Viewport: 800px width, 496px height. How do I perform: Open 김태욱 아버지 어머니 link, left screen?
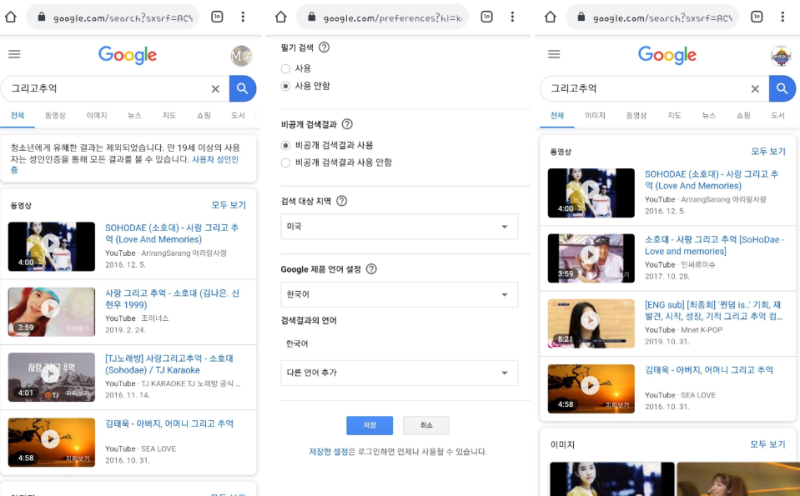[169, 424]
